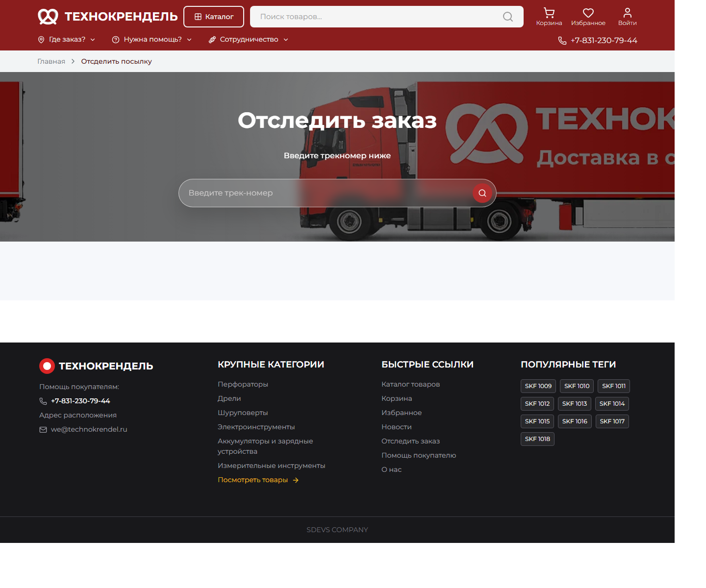Image resolution: width=706 pixels, height=588 pixels.
Task: Select tag SKF 1015
Action: 537,421
